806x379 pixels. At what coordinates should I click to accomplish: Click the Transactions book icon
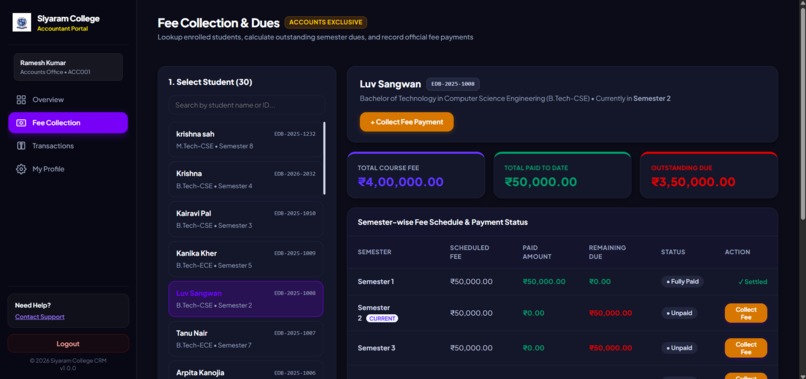click(x=21, y=146)
